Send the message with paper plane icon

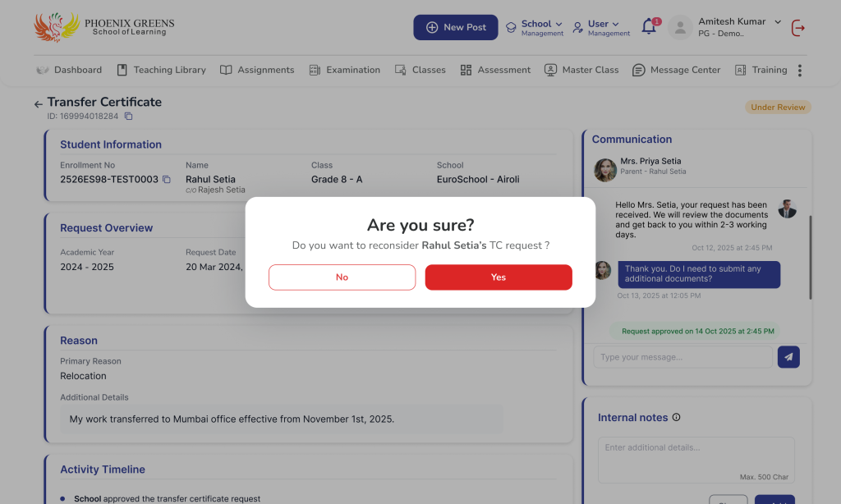(x=788, y=357)
